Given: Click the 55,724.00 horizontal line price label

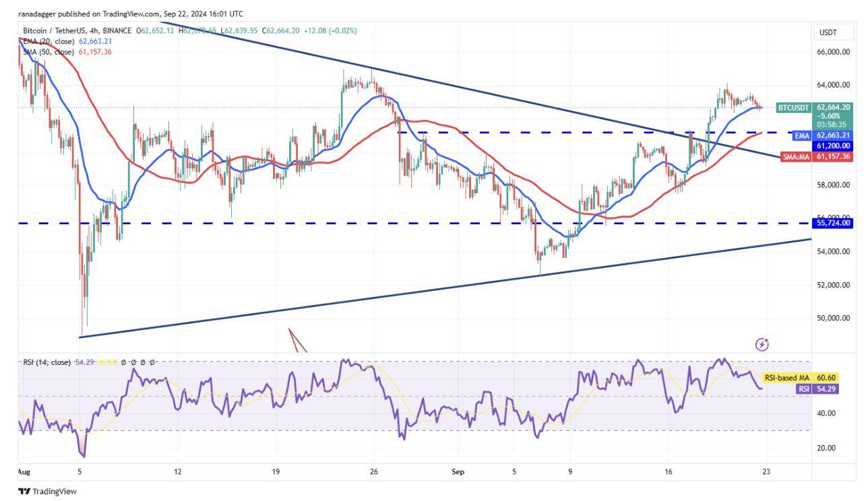Looking at the screenshot, I should [834, 223].
